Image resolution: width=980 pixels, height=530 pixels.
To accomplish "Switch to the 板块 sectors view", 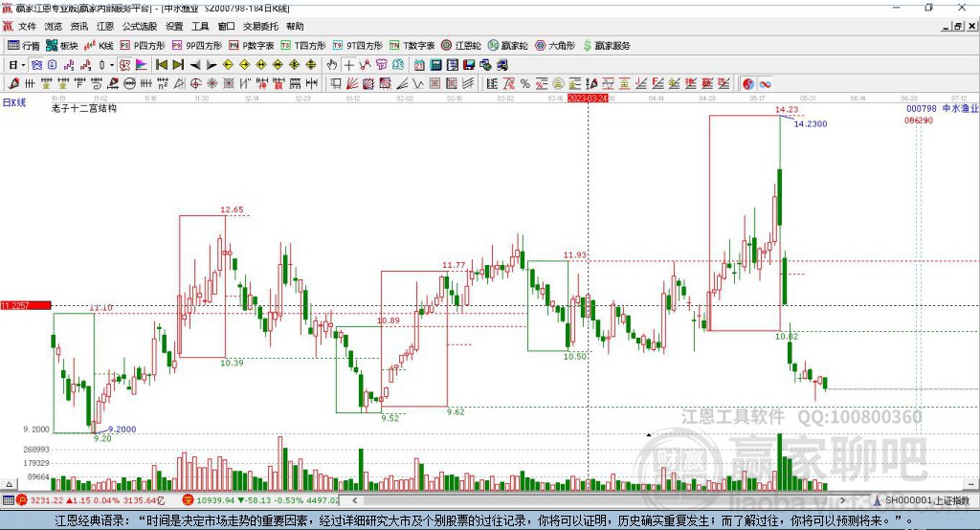I will click(x=62, y=46).
